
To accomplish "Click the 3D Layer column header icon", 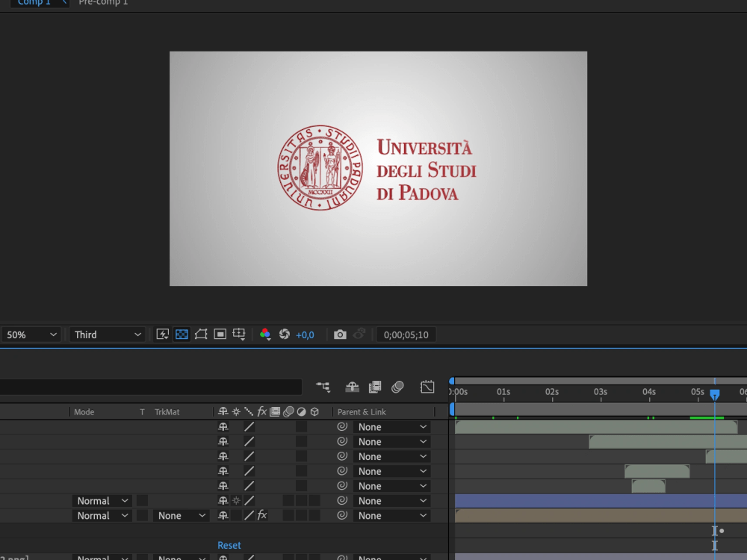I will coord(314,412).
